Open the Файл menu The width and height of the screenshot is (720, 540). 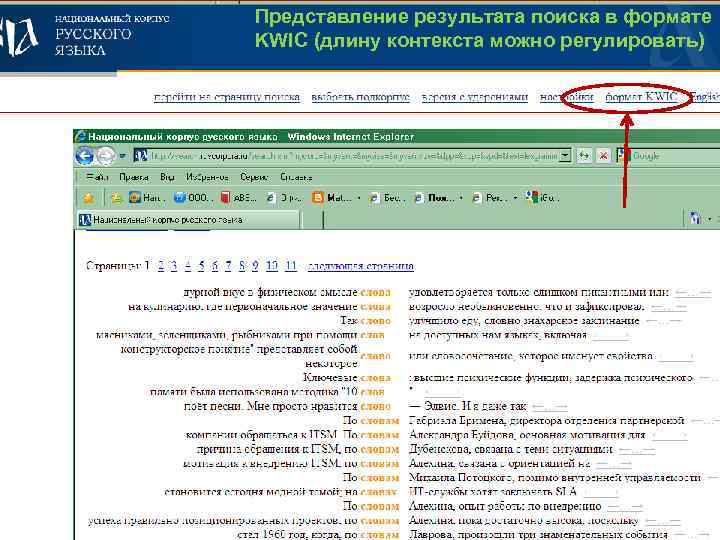tap(97, 177)
